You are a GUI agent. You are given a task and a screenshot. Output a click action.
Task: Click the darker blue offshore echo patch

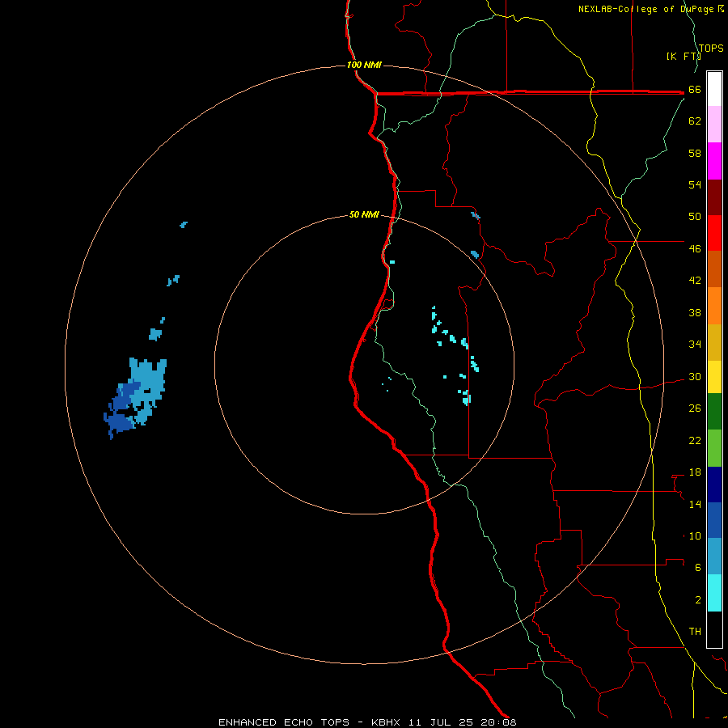(x=120, y=413)
